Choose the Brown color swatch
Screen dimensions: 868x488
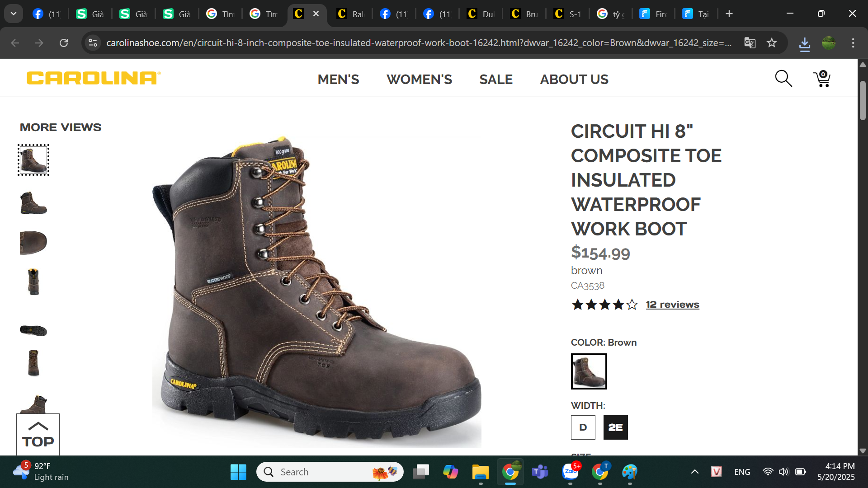[589, 371]
